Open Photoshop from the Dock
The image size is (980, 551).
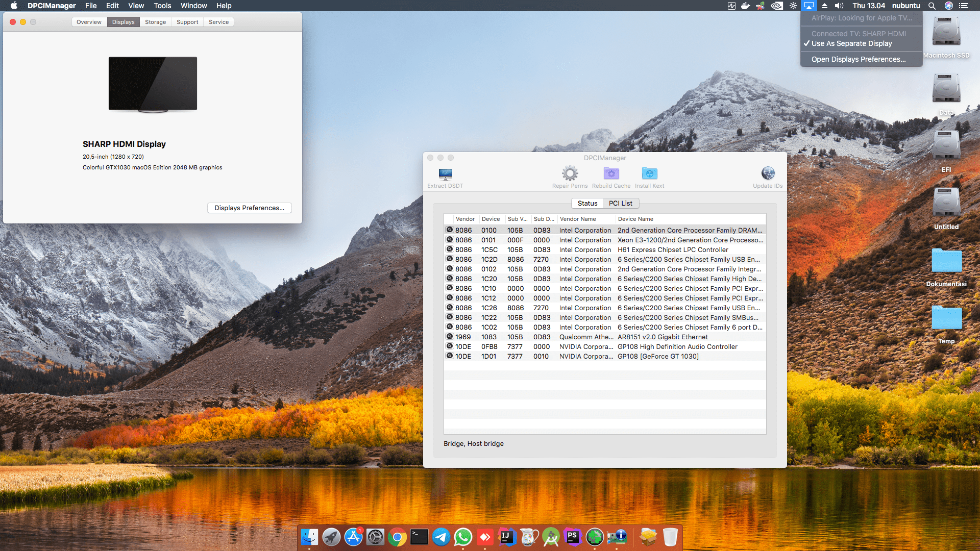573,537
